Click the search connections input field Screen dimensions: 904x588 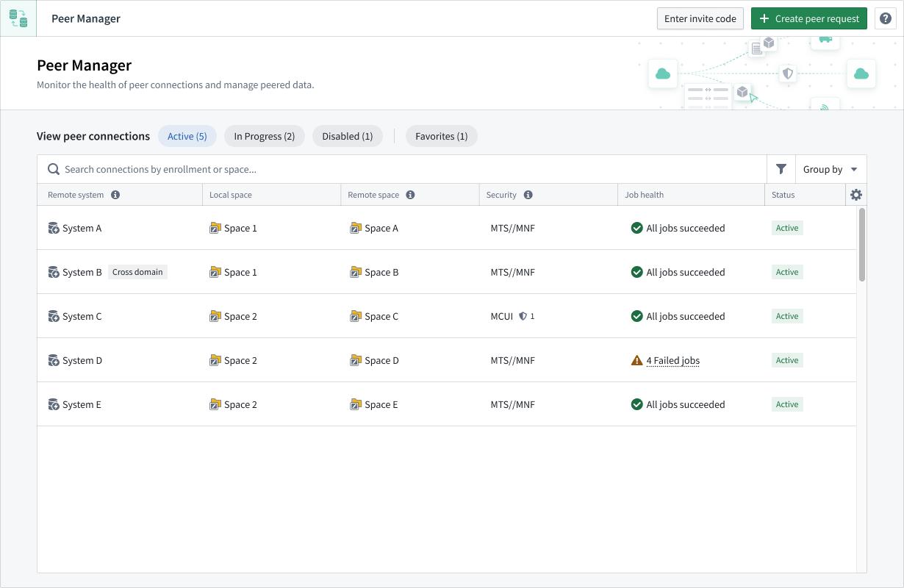click(294, 169)
